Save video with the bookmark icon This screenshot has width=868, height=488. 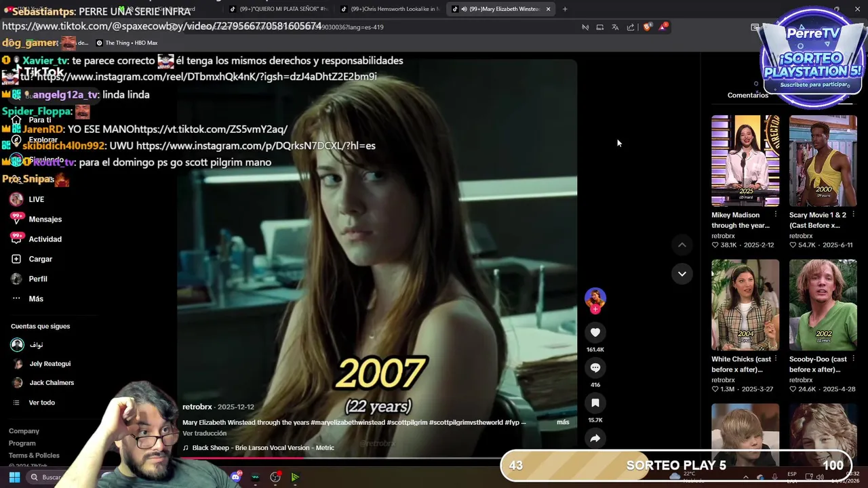[595, 403]
